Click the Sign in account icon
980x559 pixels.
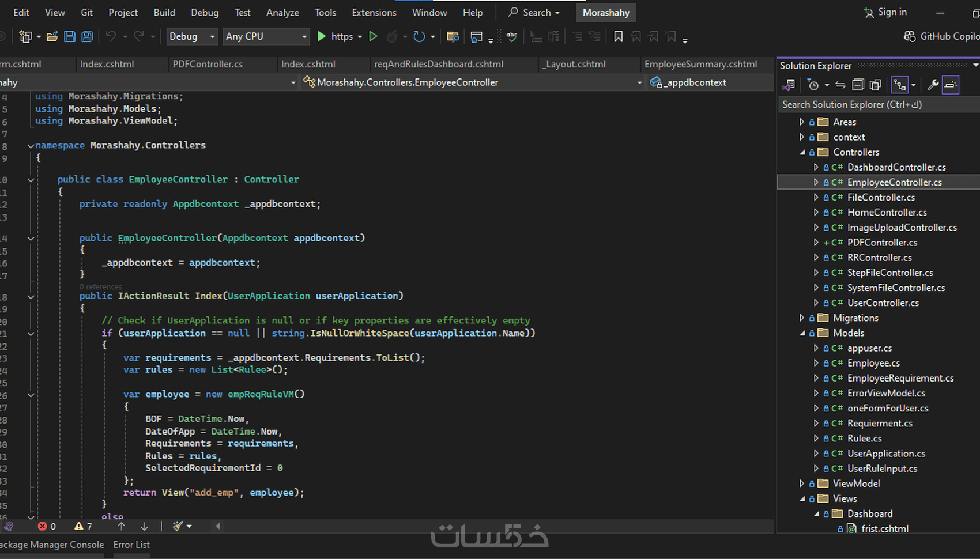[869, 13]
